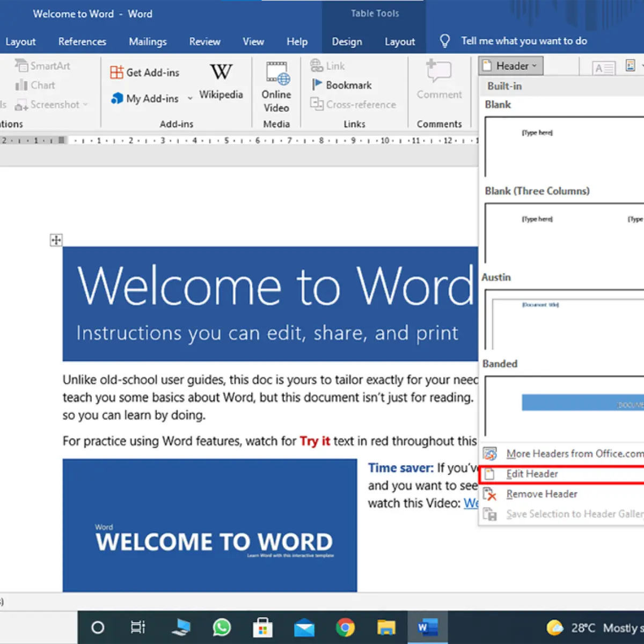Screen dimensions: 644x644
Task: Click the subtitle Instructions you can edit
Action: 267,333
